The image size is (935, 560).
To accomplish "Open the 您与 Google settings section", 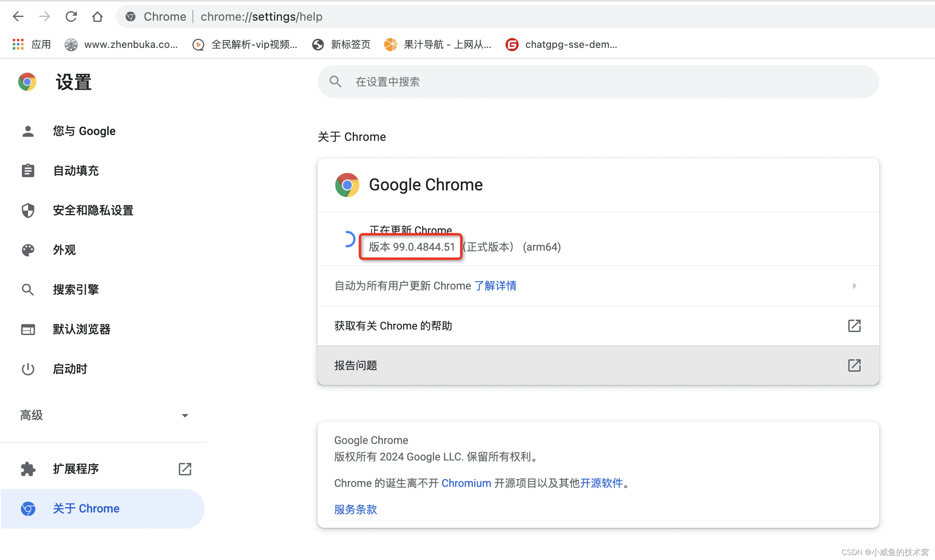I will click(x=84, y=131).
